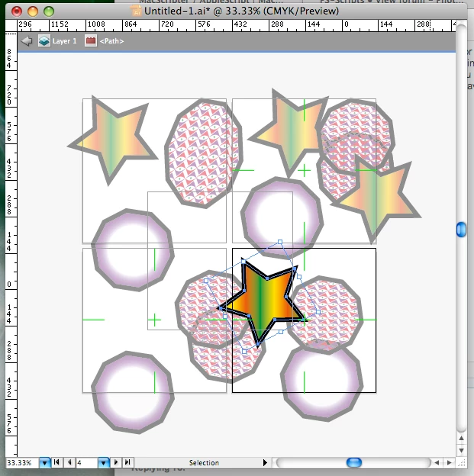Open the artboard number dropdown

tap(103, 462)
